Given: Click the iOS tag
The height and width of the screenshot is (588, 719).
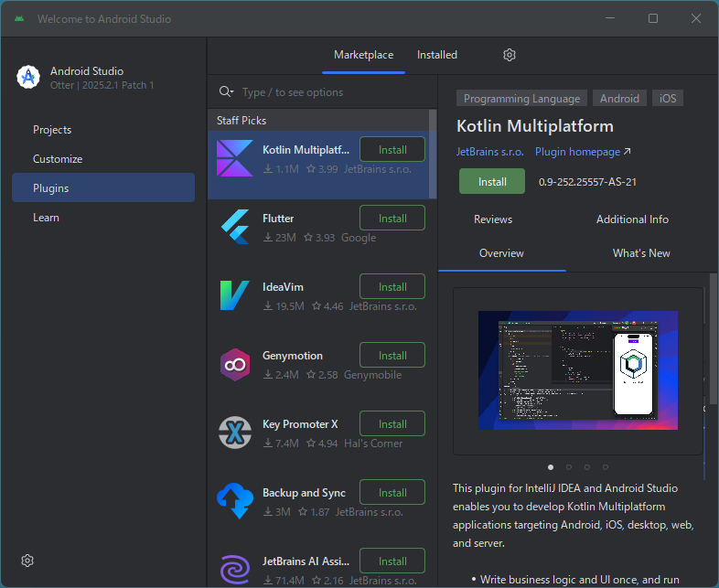Looking at the screenshot, I should pos(668,99).
